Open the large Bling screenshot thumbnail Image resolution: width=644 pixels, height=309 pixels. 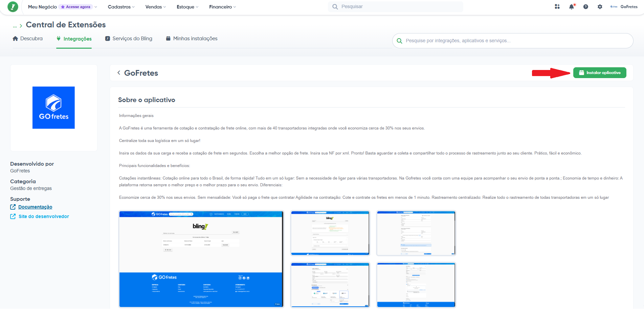coord(201,259)
